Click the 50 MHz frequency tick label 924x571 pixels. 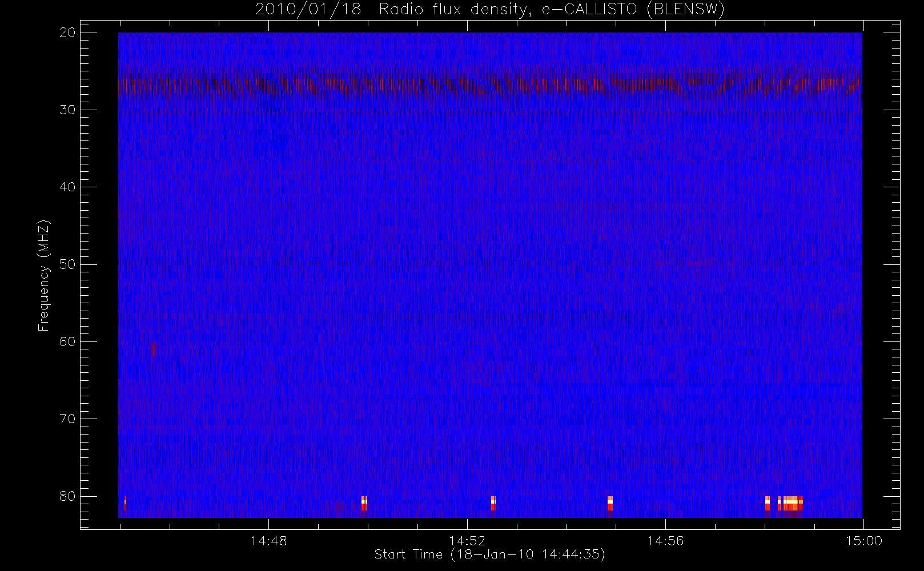coord(67,264)
